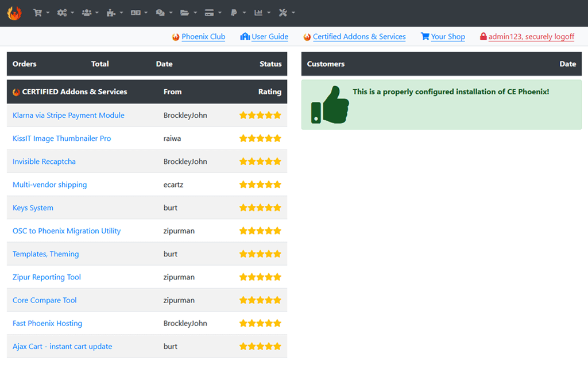Expand the wrench tools dropdown
This screenshot has height=368, width=588.
286,13
